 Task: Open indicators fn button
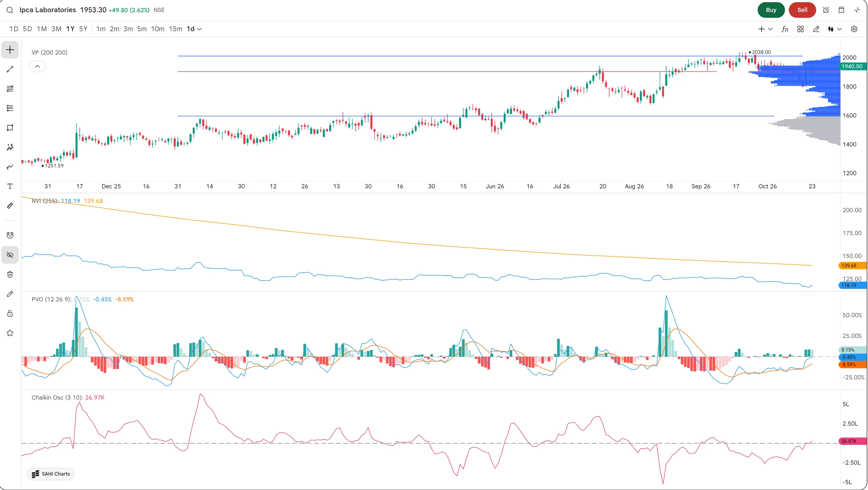(x=785, y=29)
